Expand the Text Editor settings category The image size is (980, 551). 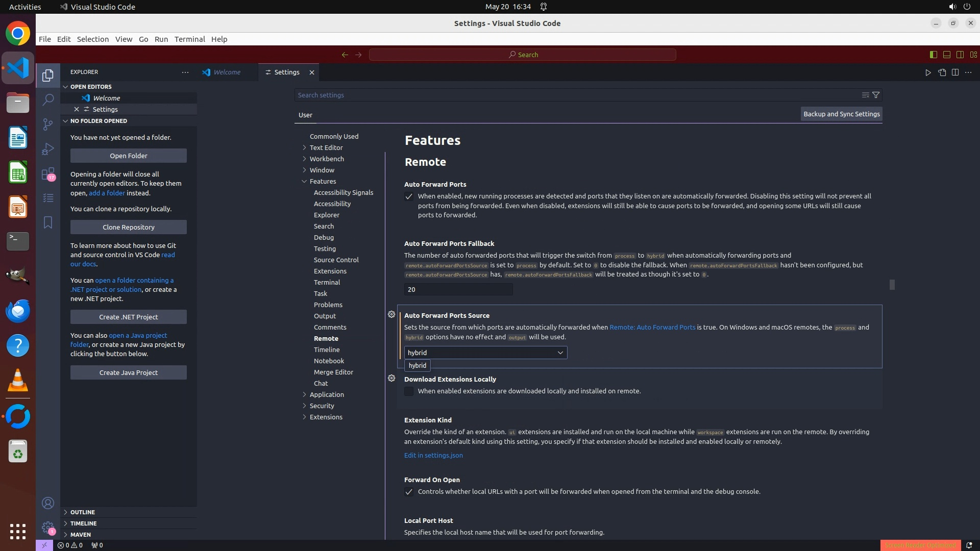(326, 147)
